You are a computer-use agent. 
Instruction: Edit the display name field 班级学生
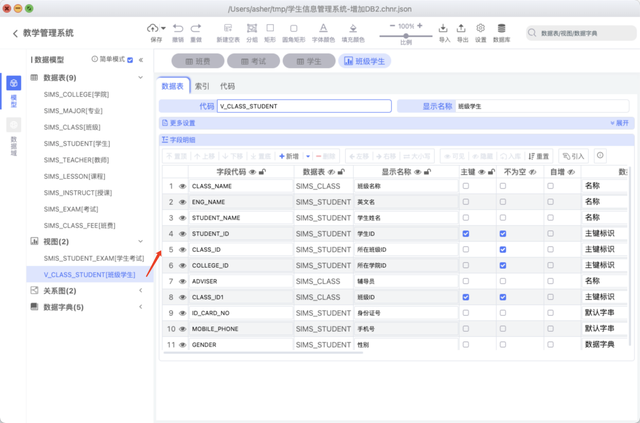pos(542,106)
